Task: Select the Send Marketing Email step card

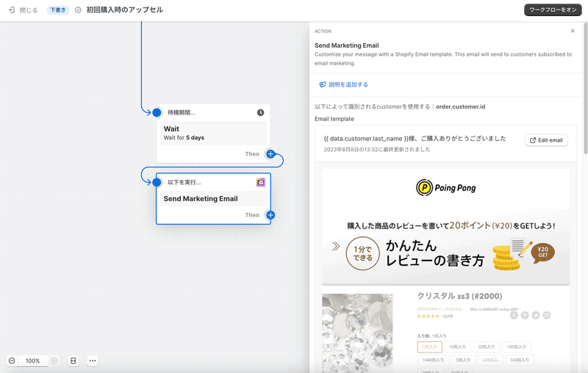Action: (213, 198)
